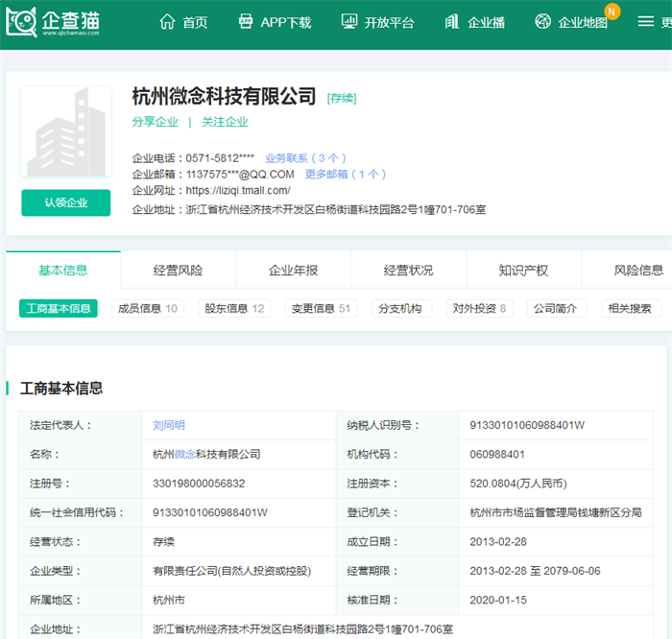This screenshot has width=672, height=639.
Task: Jump to 相关搜索 section
Action: [x=630, y=308]
